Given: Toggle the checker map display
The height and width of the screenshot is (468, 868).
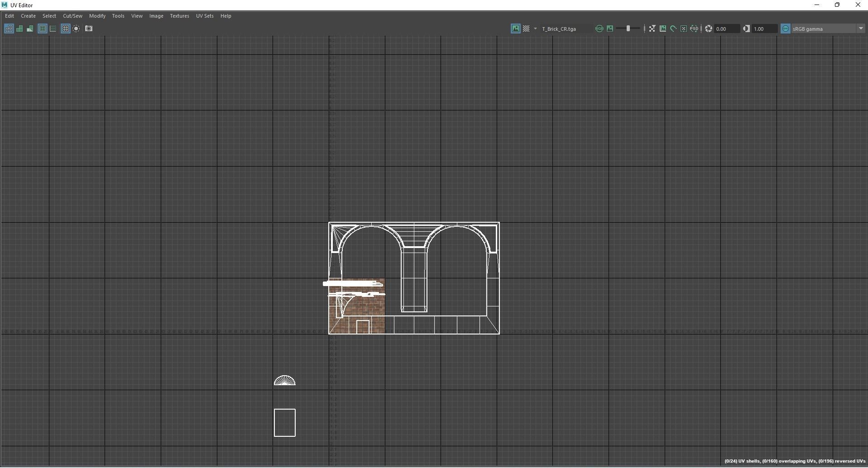Looking at the screenshot, I should point(526,29).
